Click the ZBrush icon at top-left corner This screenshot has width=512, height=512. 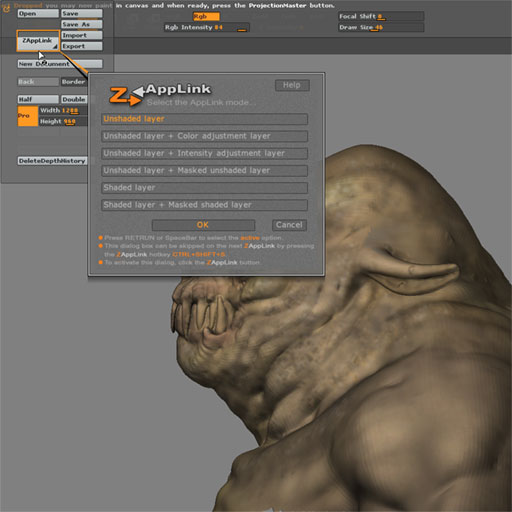[6, 8]
